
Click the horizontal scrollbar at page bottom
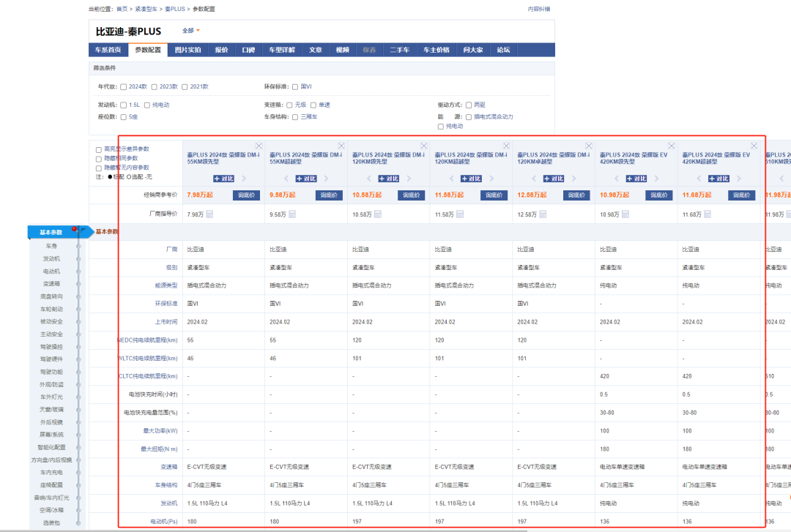(264, 531)
